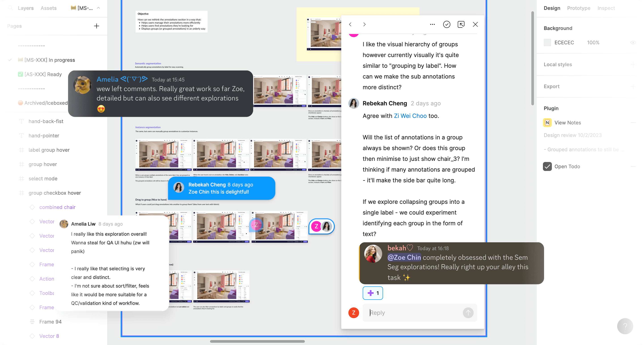Mark comment thread as resolved
644x345 pixels.
447,24
